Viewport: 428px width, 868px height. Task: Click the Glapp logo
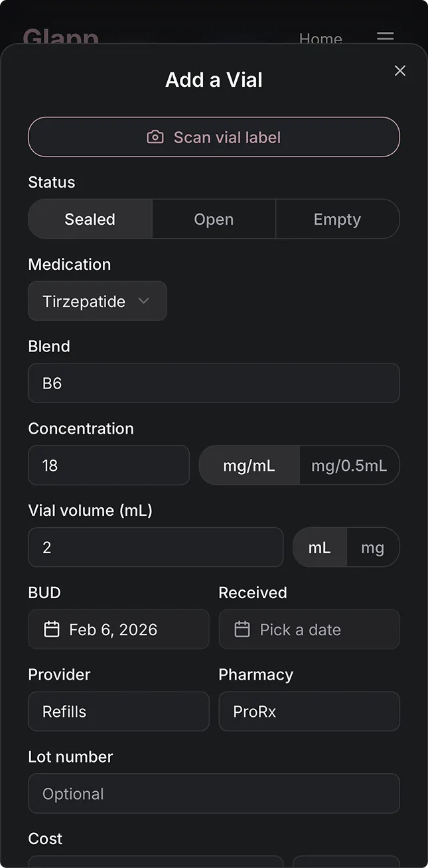pos(61,38)
